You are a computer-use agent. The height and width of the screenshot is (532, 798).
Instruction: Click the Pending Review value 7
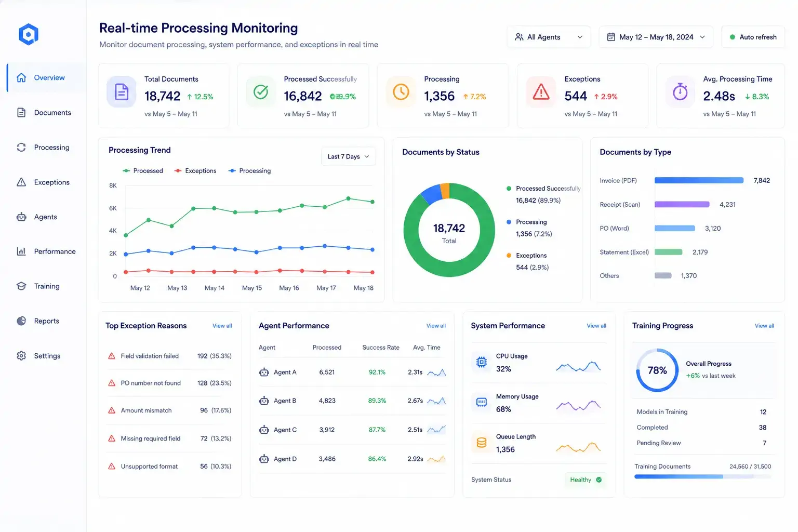(764, 443)
